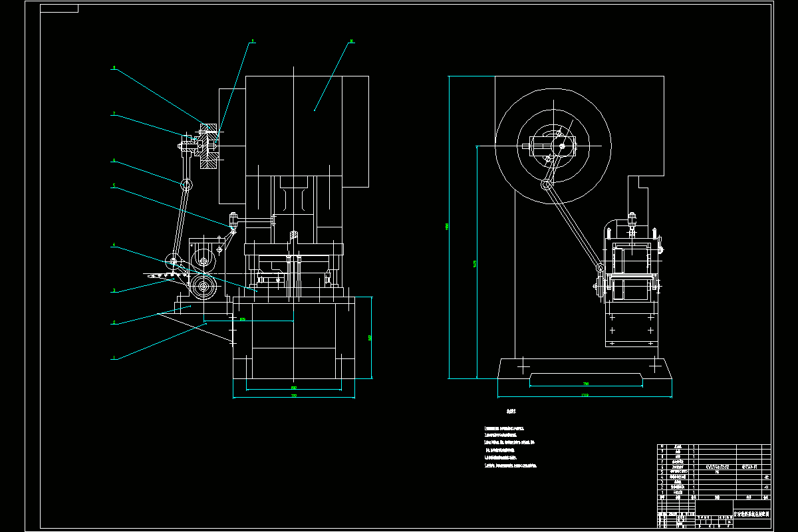This screenshot has width=798, height=532.
Task: Click part balloon number 8
Action: (x=114, y=68)
